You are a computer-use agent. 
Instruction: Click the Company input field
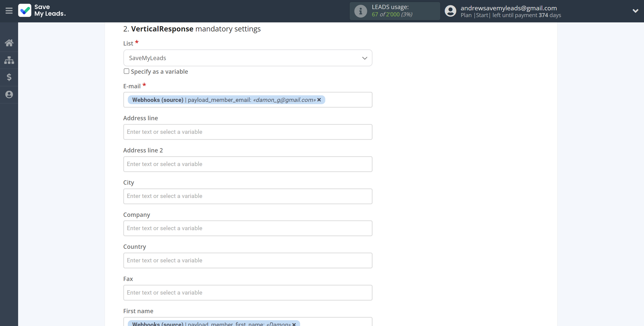click(x=248, y=228)
